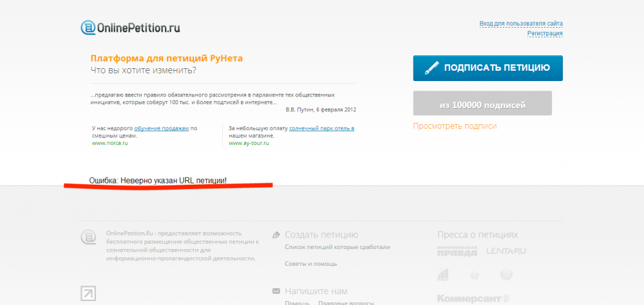The height and width of the screenshot is (305, 644).
Task: Click the pencil icon on the sign petition button
Action: (x=431, y=68)
